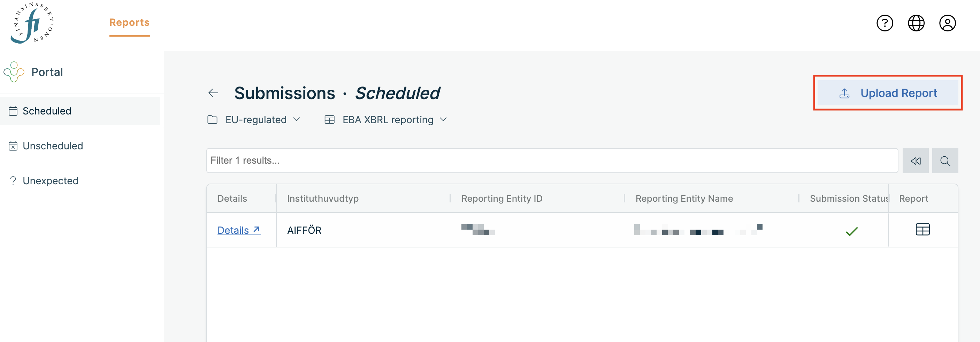980x342 pixels.
Task: Expand the EBA XBRL reporting dropdown
Action: (385, 120)
